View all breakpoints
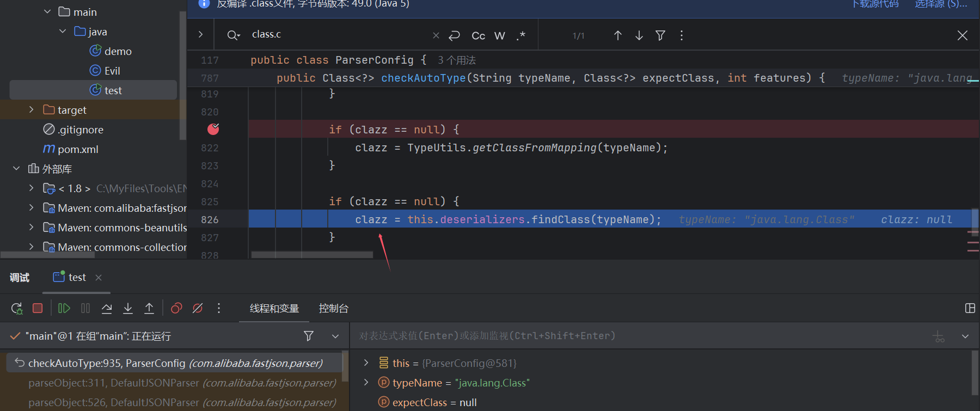The image size is (980, 411). (x=176, y=309)
